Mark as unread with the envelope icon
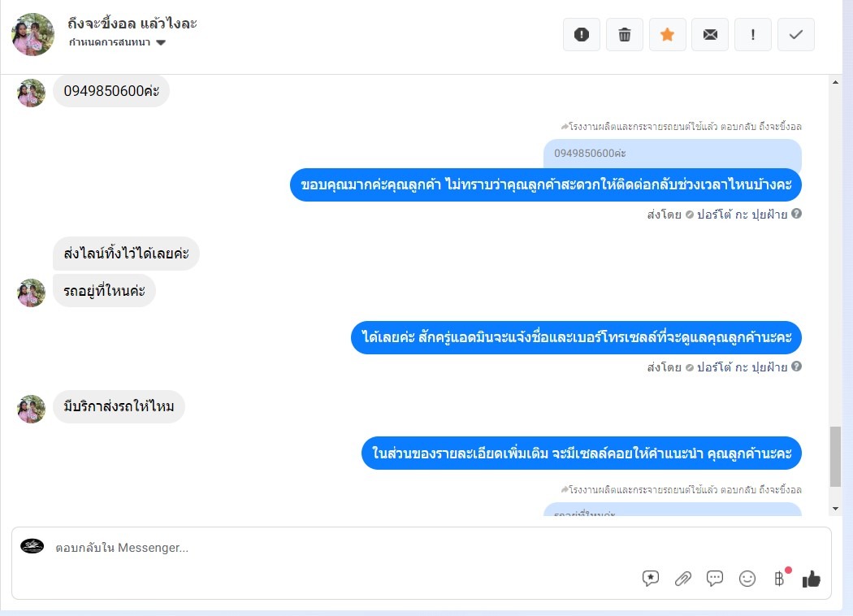 coord(710,34)
